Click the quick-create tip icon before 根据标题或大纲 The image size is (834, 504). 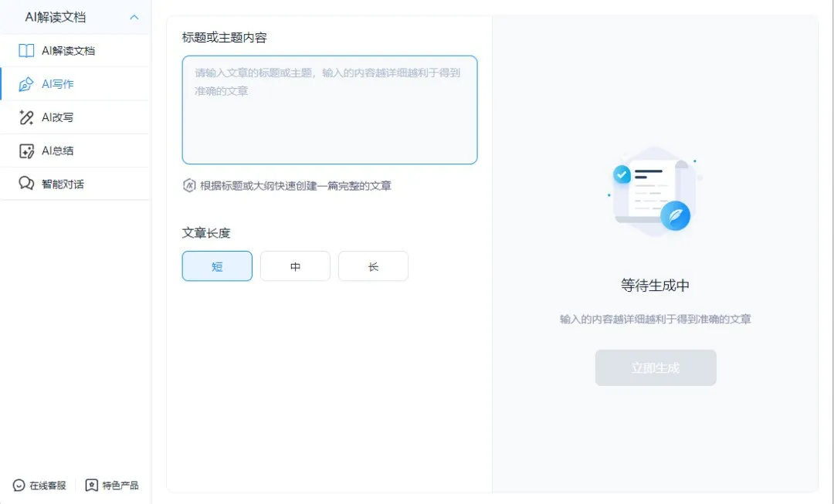(188, 186)
